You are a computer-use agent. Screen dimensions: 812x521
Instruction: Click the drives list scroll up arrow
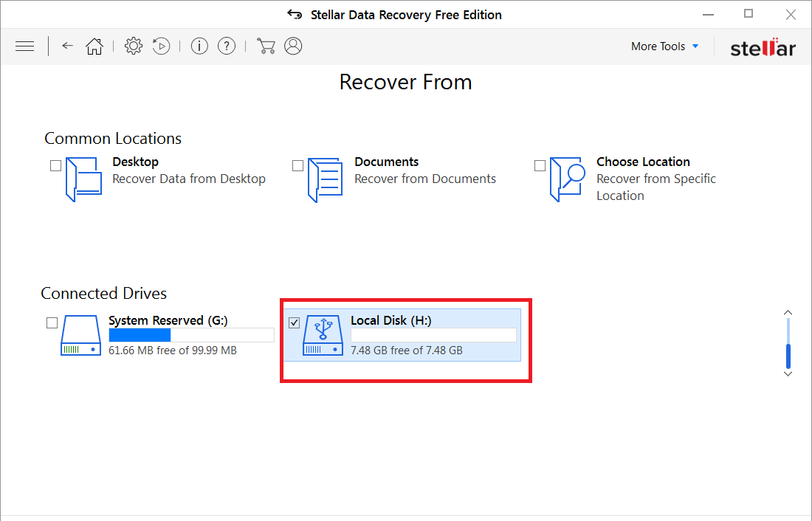[788, 313]
